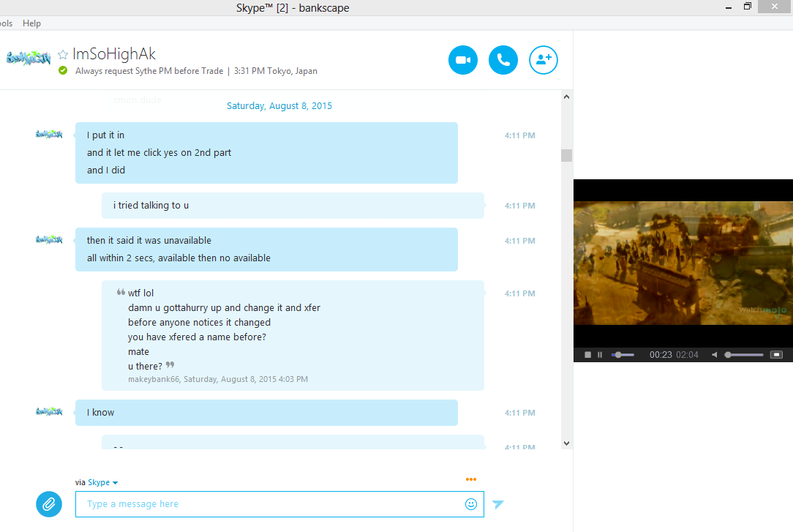Start a video call with ImSoHighAk
This screenshot has height=532, width=793.
coord(463,60)
